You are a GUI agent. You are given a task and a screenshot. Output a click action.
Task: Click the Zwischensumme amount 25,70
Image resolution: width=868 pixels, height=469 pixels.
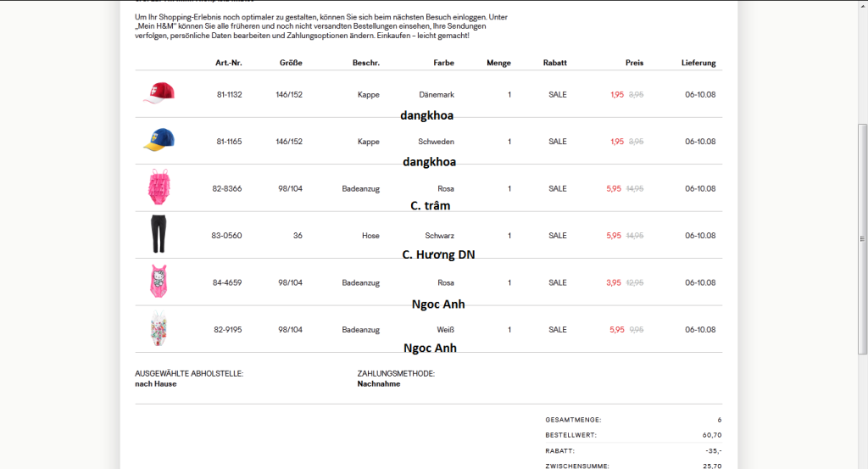[712, 466]
